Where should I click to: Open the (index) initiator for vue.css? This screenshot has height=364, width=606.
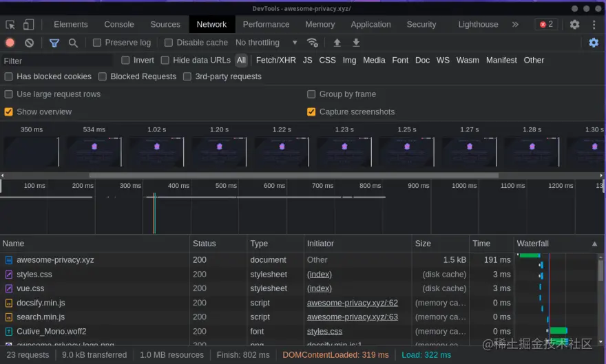point(320,288)
